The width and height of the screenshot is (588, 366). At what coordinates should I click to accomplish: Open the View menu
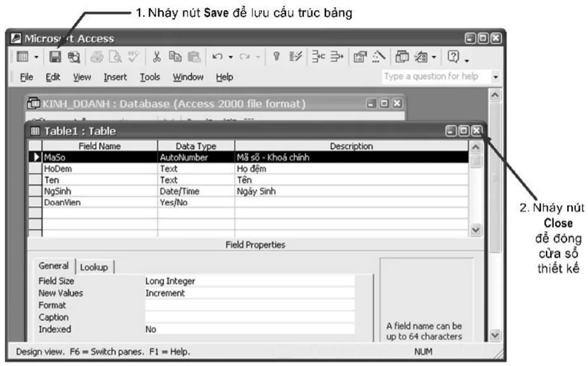(x=82, y=77)
